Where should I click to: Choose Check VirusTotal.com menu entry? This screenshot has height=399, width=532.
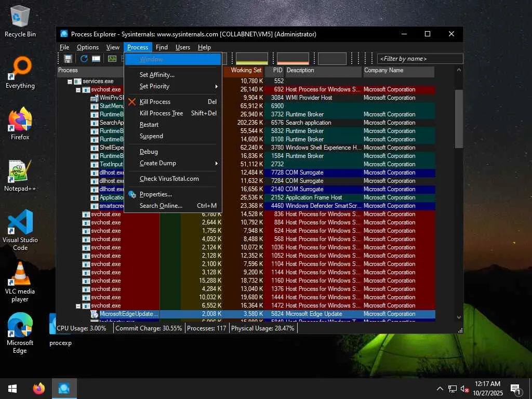(173, 179)
